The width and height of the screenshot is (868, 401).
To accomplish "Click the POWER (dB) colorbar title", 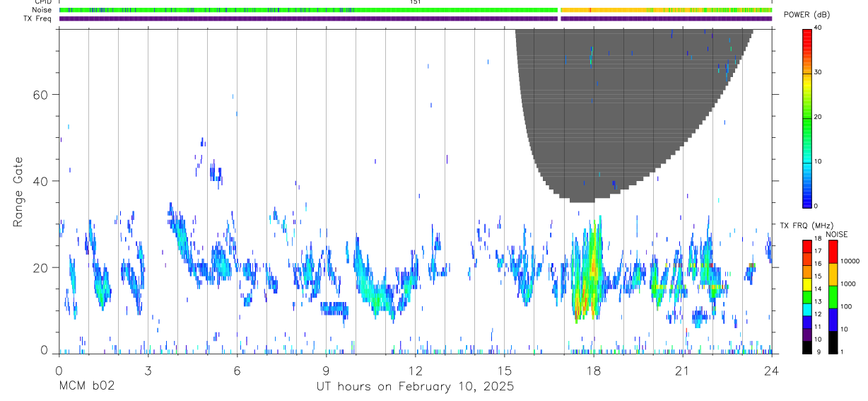I will tap(807, 16).
